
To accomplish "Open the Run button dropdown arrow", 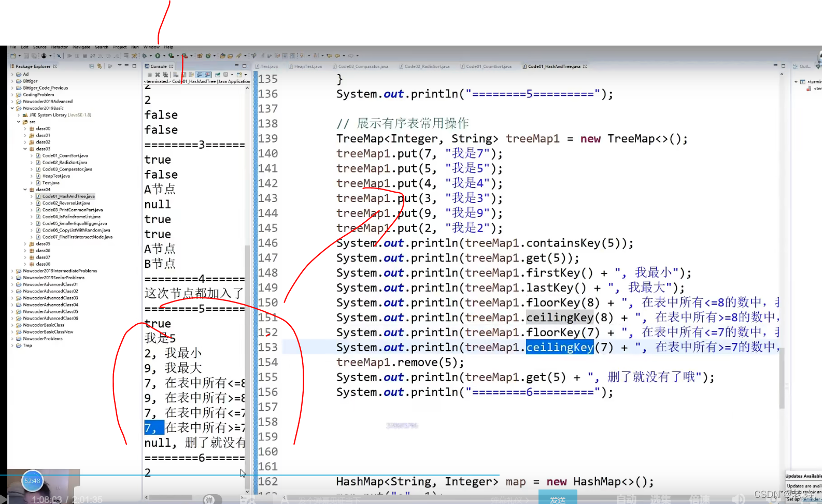I will [x=164, y=56].
